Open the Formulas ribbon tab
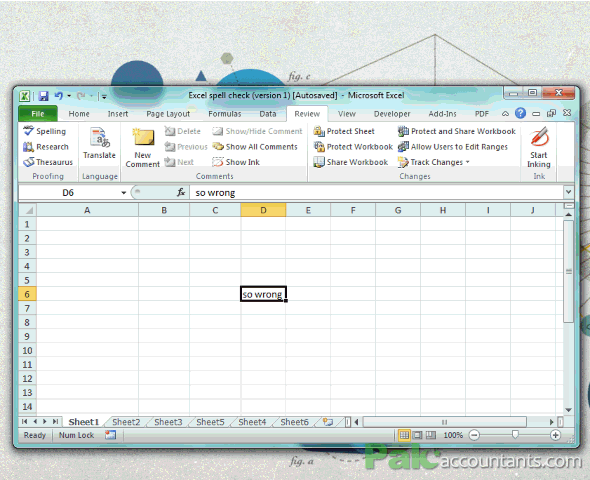This screenshot has height=480, width=590. tap(225, 114)
